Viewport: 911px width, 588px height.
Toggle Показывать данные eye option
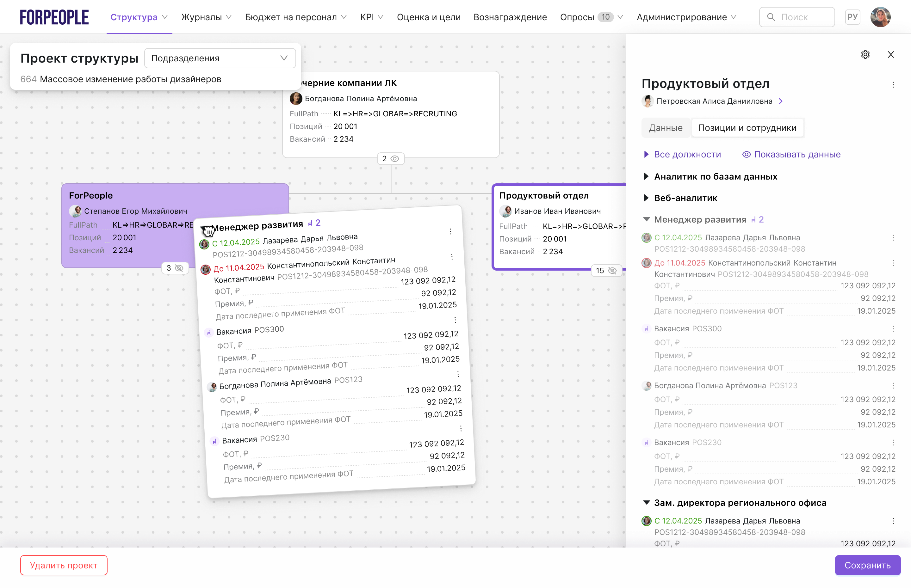(x=791, y=154)
